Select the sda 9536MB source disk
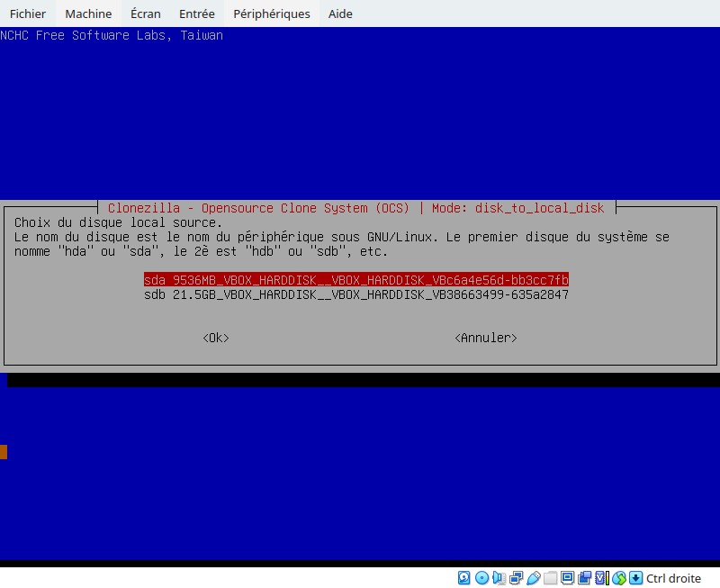 click(x=356, y=280)
